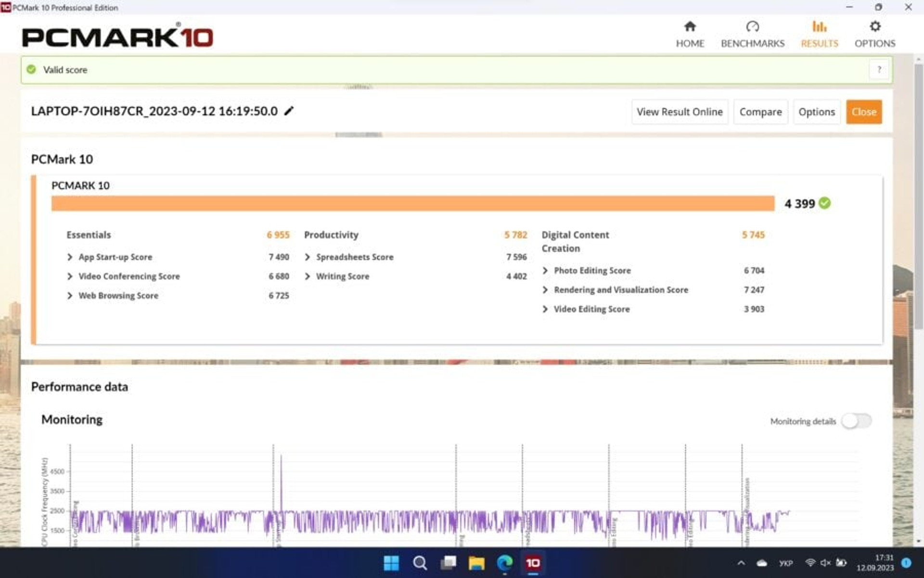Open the OPTIONS section
Image resolution: width=924 pixels, height=578 pixels.
point(875,34)
